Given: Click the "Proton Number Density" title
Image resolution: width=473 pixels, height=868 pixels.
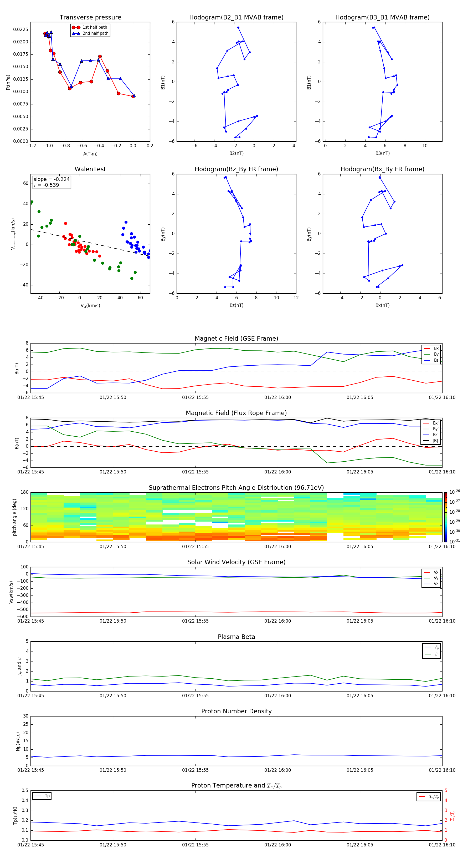Looking at the screenshot, I should 236,711.
